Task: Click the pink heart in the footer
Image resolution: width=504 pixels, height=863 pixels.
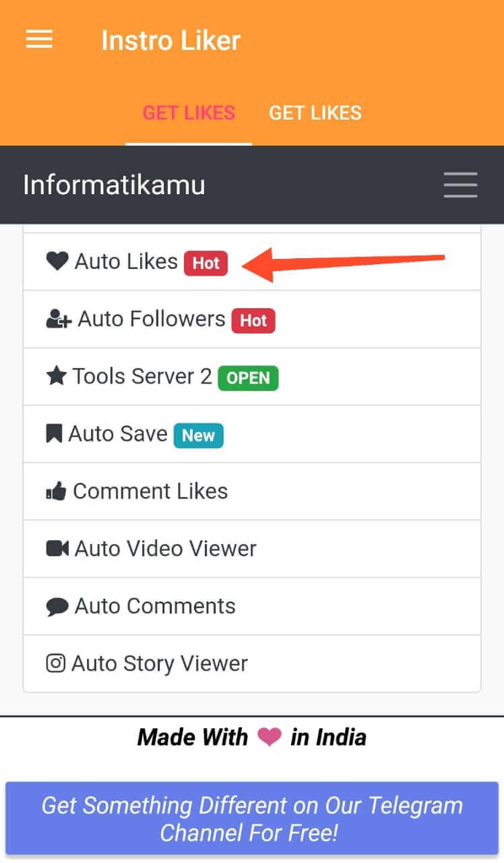Action: point(269,738)
